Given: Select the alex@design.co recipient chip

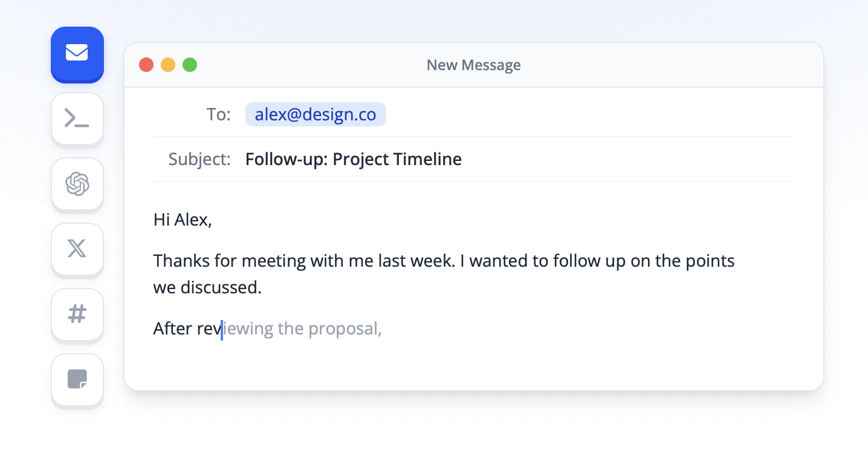Looking at the screenshot, I should pos(316,114).
